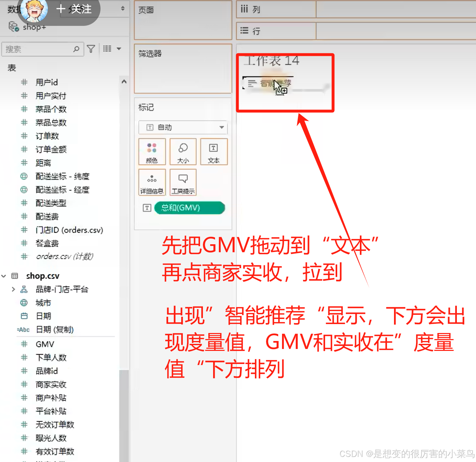Click the hierarchy icon of 品牌-门店-平台
Viewport: 476px width, 462px height.
point(24,289)
